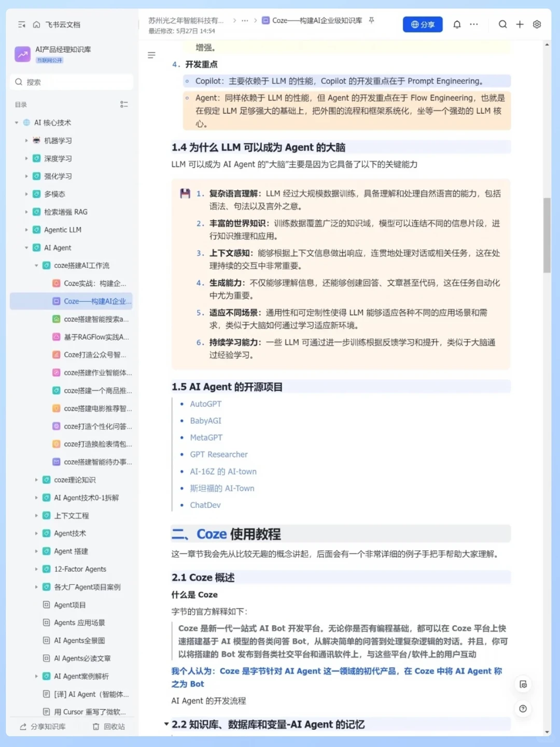
Task: Open 12-Factor Agents in the tree
Action: [x=80, y=569]
